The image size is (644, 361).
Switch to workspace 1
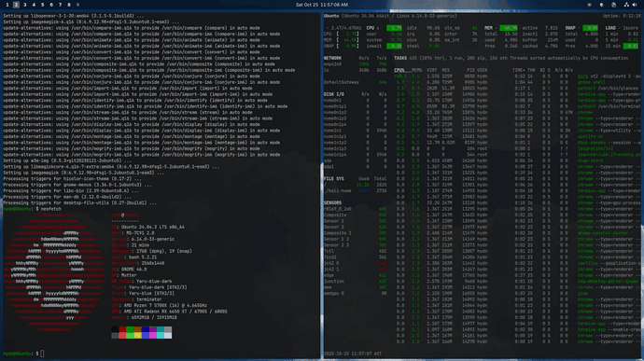point(7,5)
